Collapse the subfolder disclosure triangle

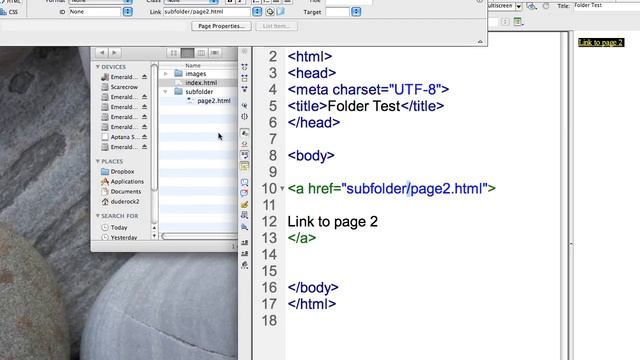point(165,92)
